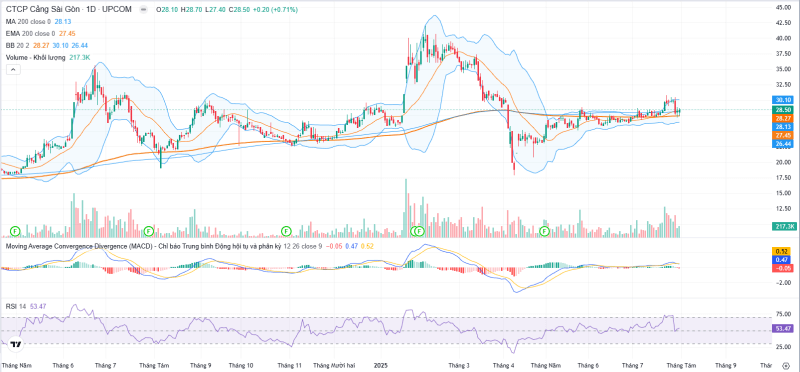The image size is (800, 372).
Task: Click the 2025 year label on the time axis
Action: (382, 365)
